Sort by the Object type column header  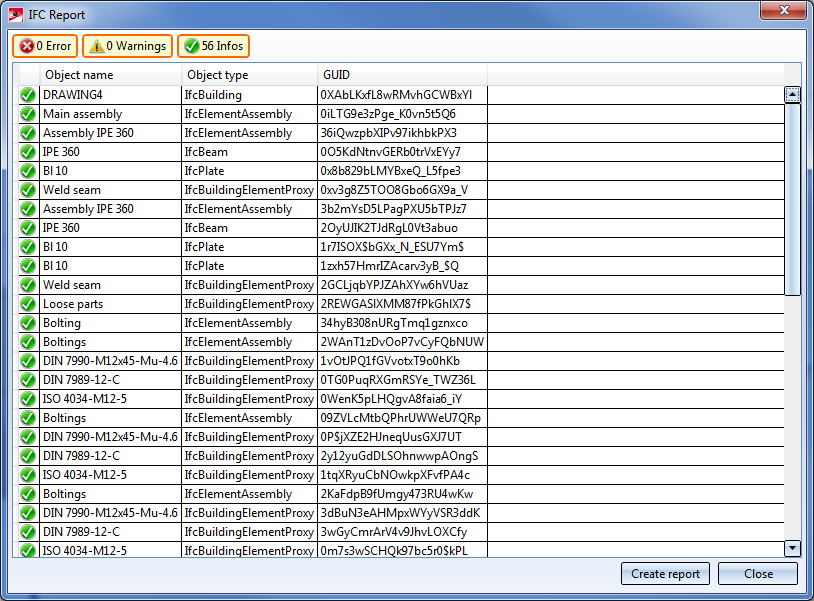[x=250, y=75]
